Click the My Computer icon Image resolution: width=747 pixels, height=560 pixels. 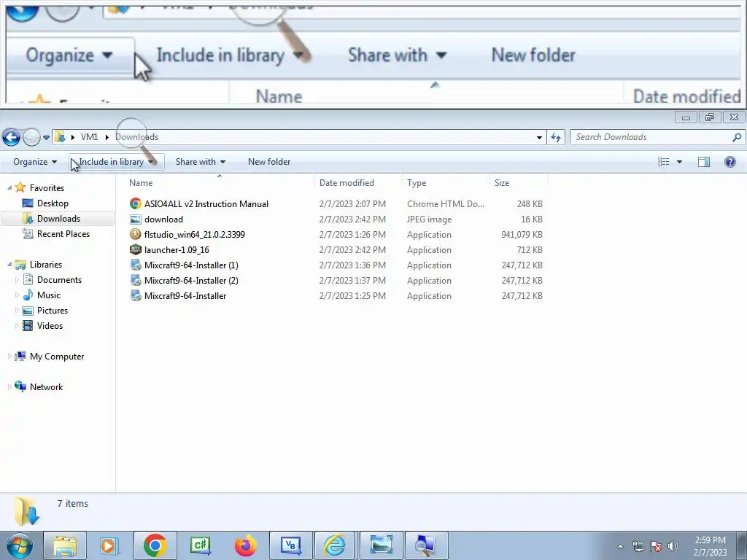click(x=20, y=356)
